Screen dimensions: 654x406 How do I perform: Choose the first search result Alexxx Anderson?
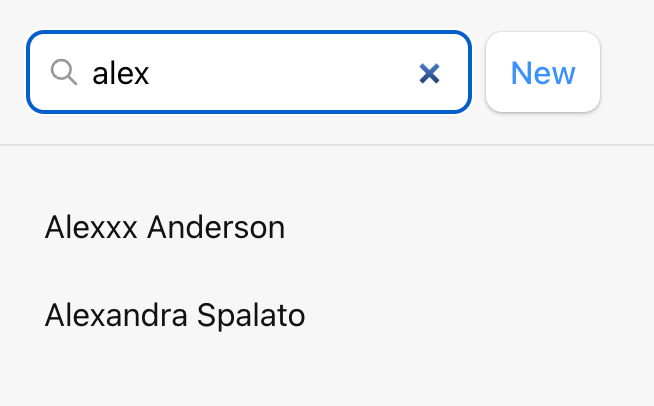(165, 227)
